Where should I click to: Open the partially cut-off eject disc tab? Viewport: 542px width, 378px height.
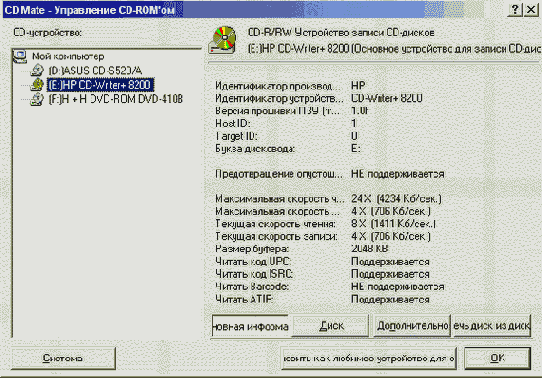[x=492, y=325]
